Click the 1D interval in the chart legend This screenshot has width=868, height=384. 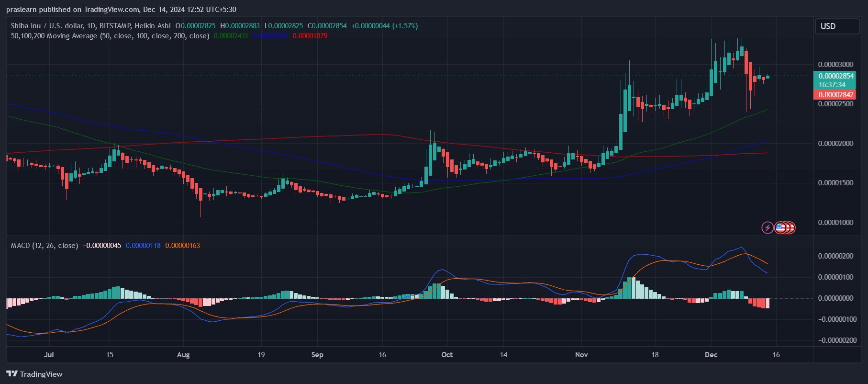click(x=91, y=26)
